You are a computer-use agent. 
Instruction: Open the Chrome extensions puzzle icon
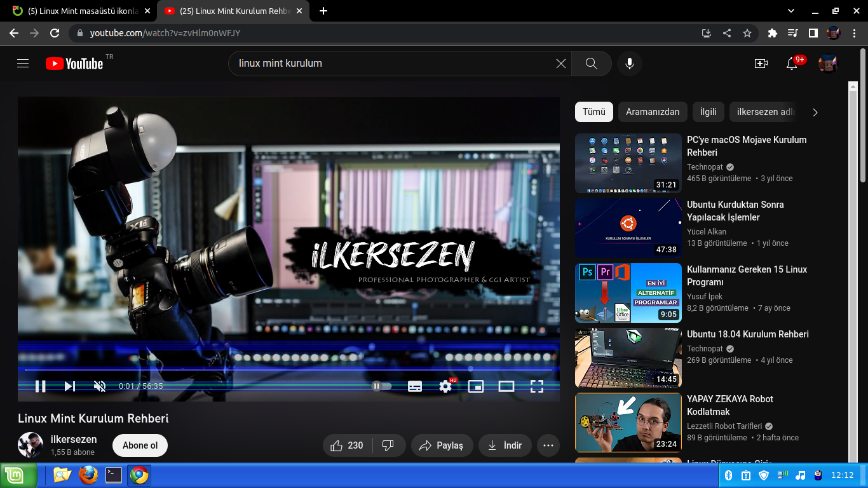tap(773, 33)
